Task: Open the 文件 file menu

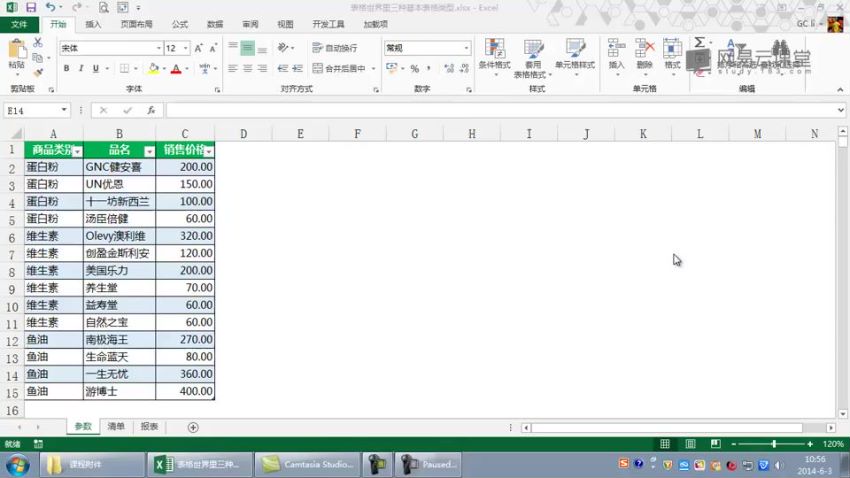Action: 19,24
